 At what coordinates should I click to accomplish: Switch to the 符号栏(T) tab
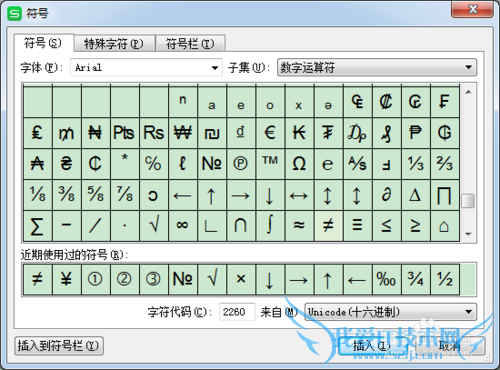point(190,44)
